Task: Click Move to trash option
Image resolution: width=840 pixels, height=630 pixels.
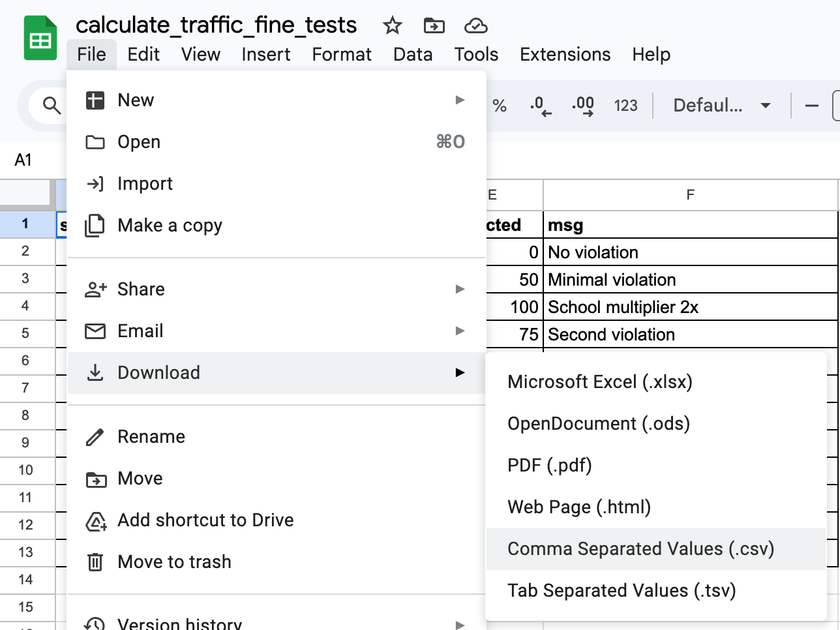Action: pos(174,562)
